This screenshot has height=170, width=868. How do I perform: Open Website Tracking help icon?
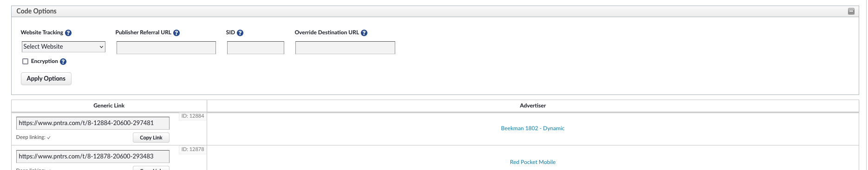click(68, 33)
